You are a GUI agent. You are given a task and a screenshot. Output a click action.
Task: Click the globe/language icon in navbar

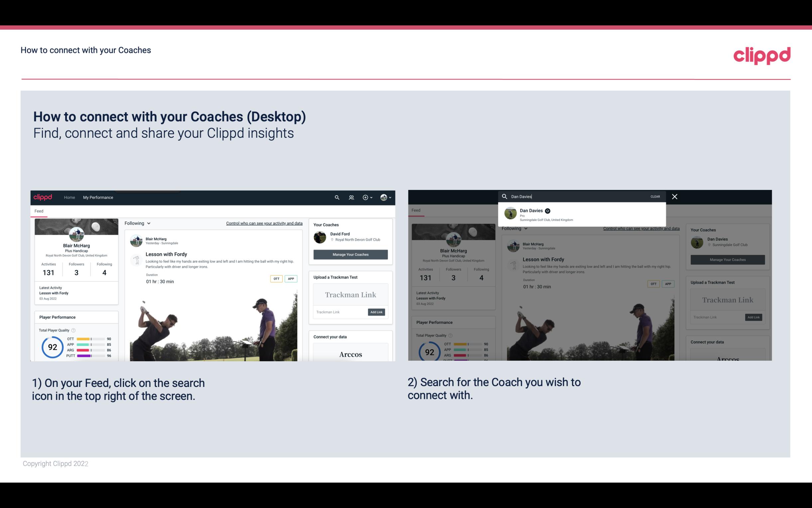coord(383,197)
